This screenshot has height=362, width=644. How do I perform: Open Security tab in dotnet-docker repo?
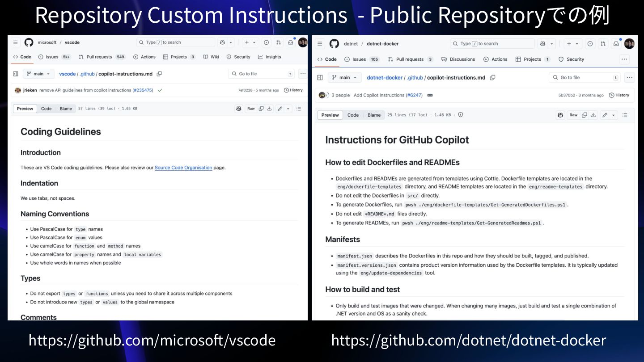(x=571, y=59)
